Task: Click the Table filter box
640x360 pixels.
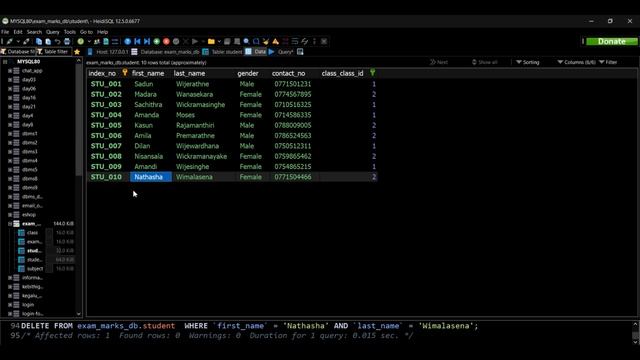Action: click(x=53, y=52)
